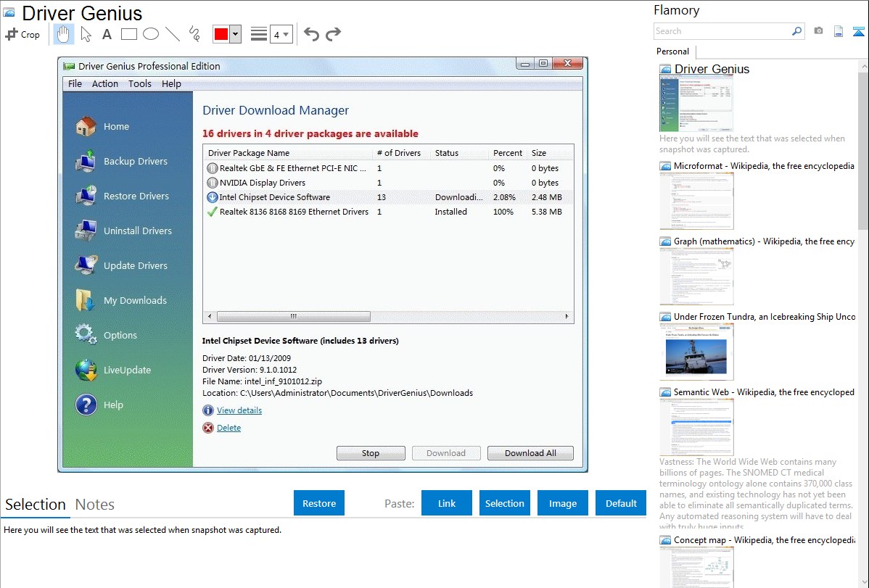Select the Realtek GbE & FE Ethernet row
The image size is (869, 588).
coord(388,168)
